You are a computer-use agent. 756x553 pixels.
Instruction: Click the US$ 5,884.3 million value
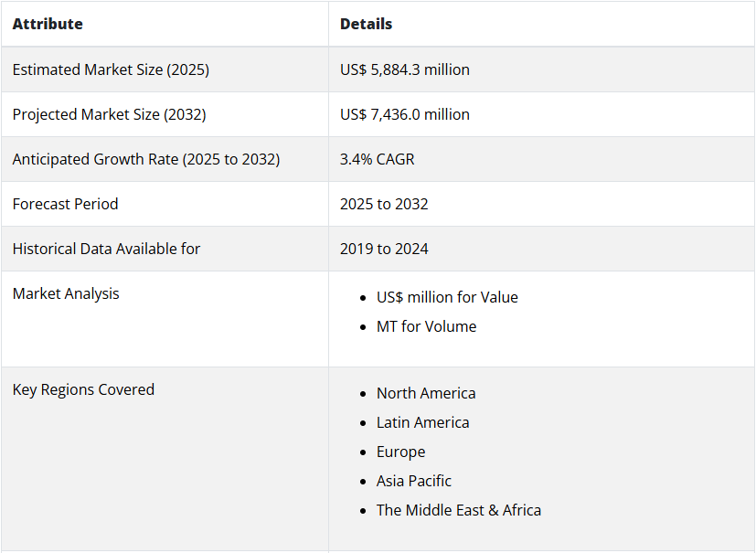coord(405,69)
